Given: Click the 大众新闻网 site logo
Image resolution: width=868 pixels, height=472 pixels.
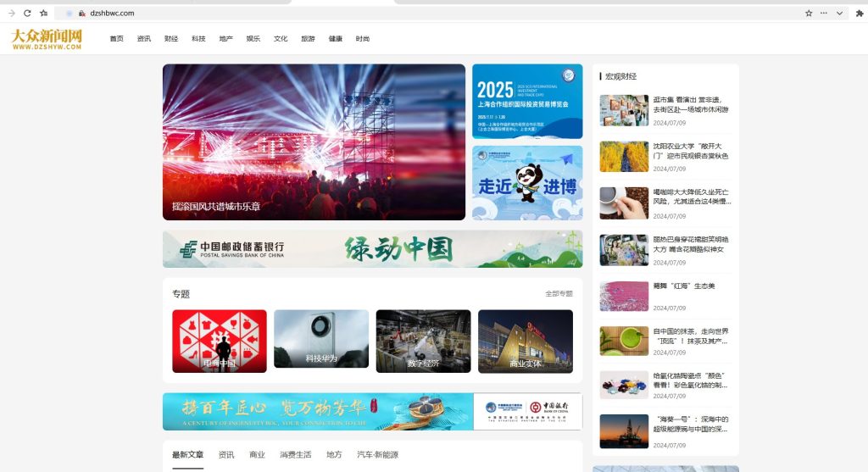Looking at the screenshot, I should tap(47, 39).
